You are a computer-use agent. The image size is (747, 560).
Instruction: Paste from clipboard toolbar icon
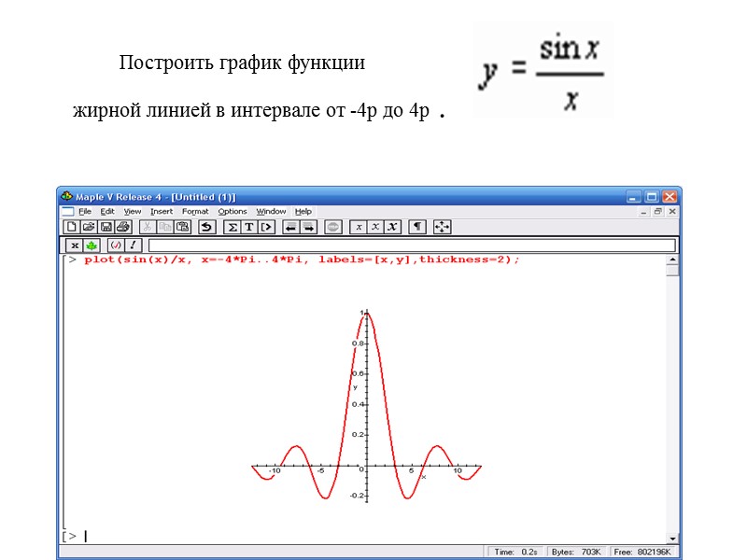pos(182,227)
